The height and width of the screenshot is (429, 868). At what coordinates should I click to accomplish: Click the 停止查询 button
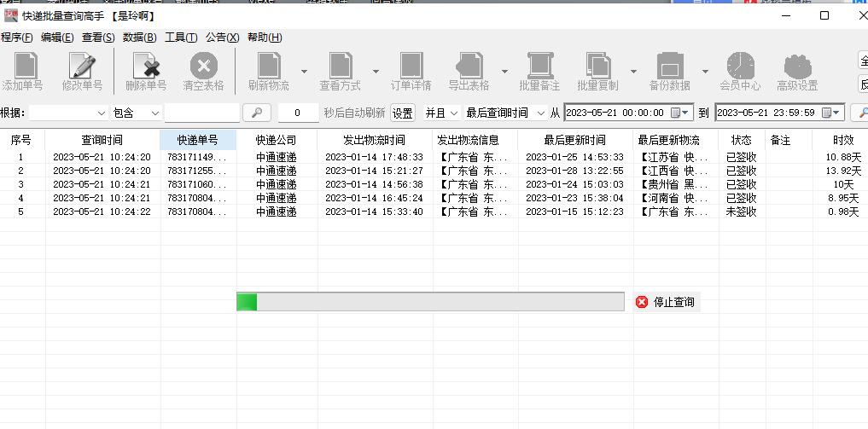(x=667, y=302)
